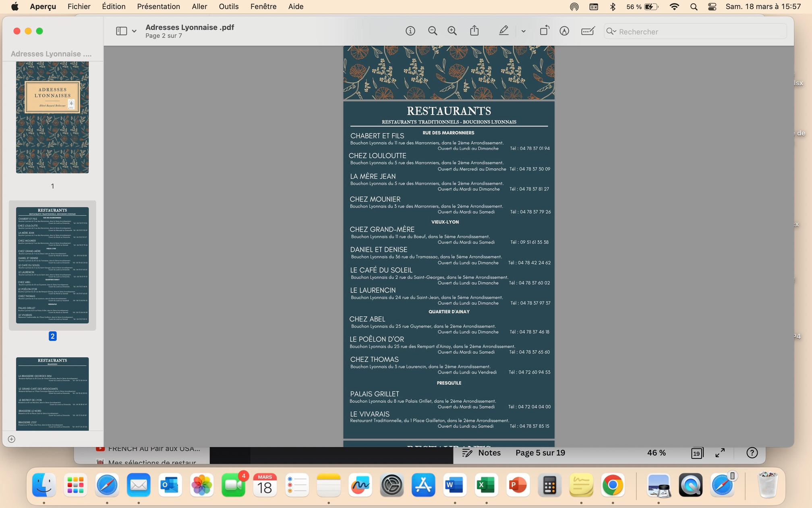Click the add page plus button in sidebar
The image size is (812, 508).
click(12, 439)
